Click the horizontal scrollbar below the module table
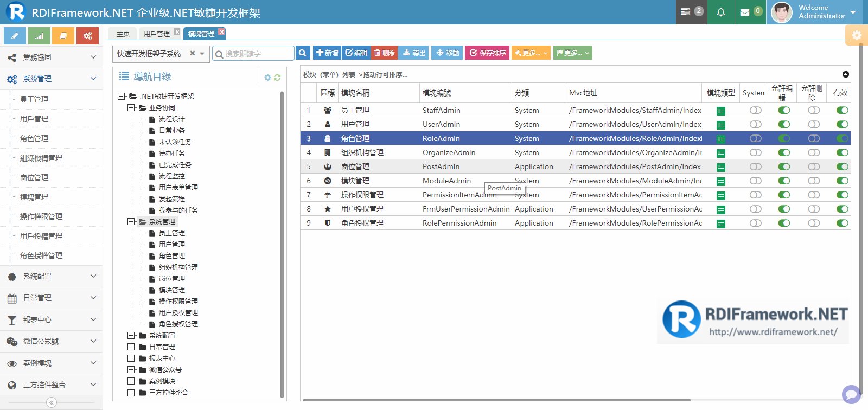This screenshot has width=868, height=410. [496, 400]
